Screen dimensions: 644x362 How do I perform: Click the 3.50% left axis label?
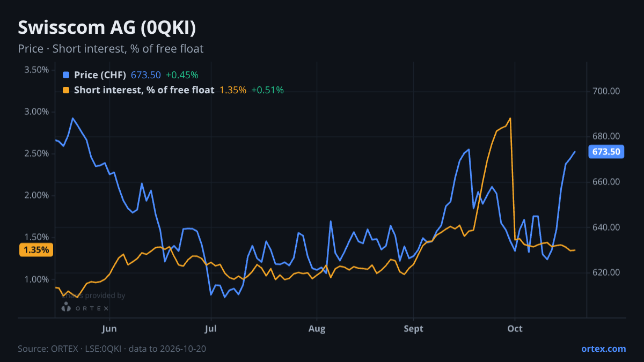36,70
